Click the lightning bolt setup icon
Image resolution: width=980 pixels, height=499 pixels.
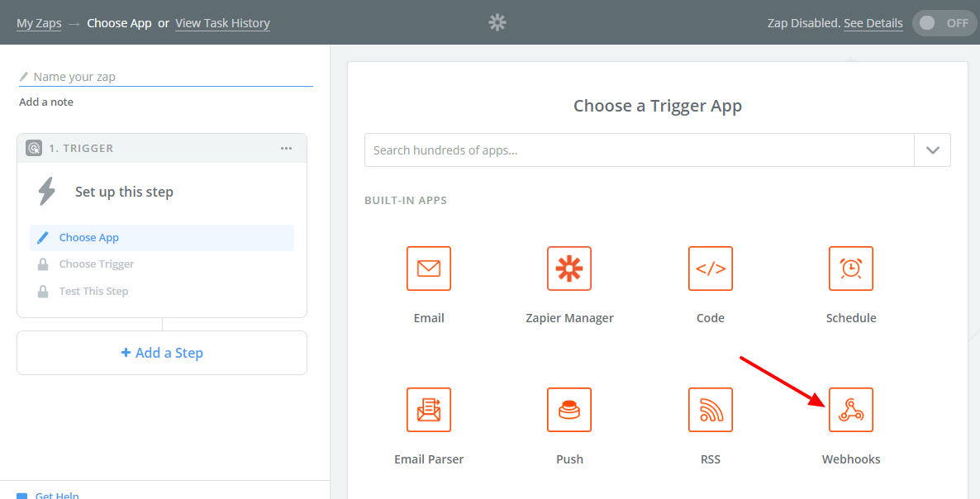(x=47, y=191)
